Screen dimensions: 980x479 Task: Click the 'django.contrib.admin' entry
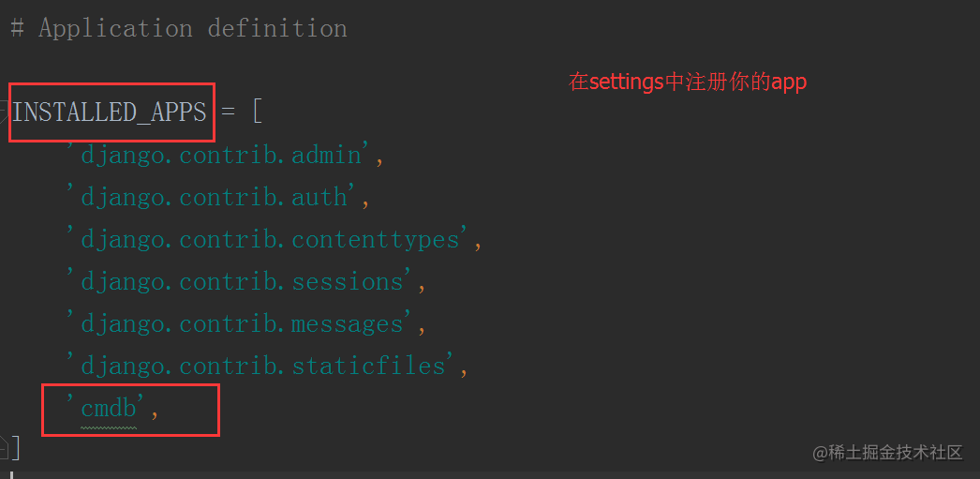point(215,155)
